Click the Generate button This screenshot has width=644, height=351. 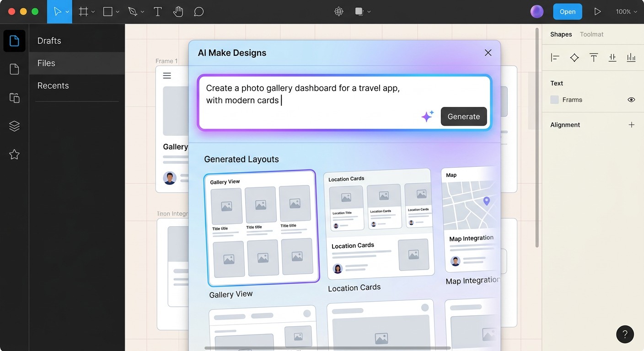(464, 117)
